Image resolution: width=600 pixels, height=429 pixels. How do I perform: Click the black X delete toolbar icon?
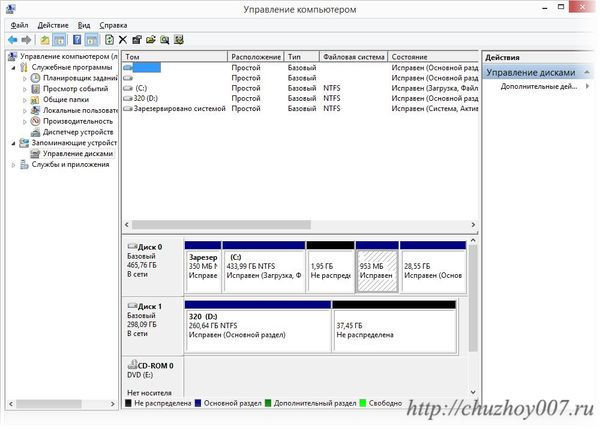tap(123, 40)
